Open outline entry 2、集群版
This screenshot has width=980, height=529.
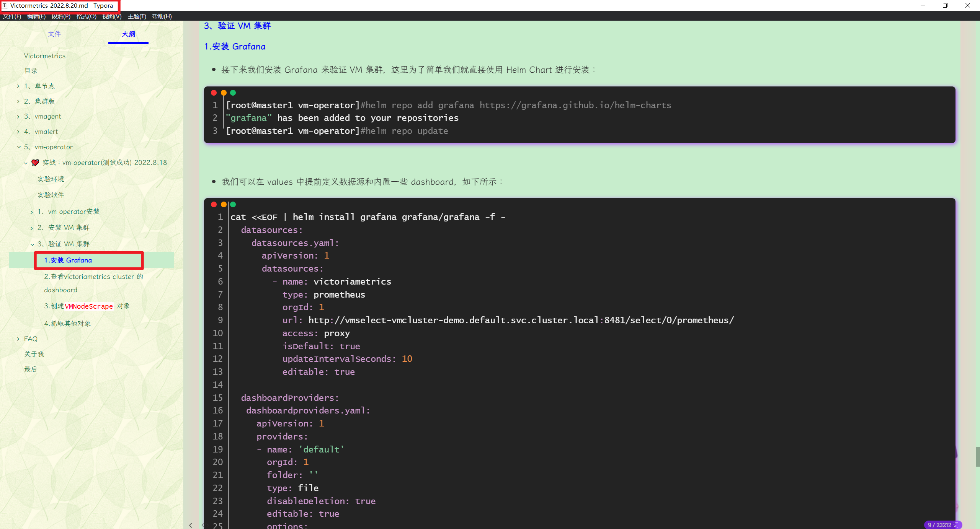[x=39, y=101]
